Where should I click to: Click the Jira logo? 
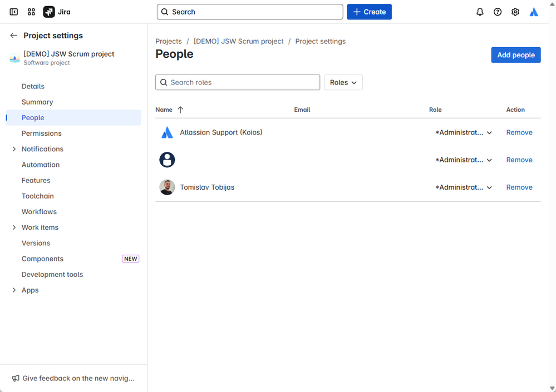[x=57, y=12]
